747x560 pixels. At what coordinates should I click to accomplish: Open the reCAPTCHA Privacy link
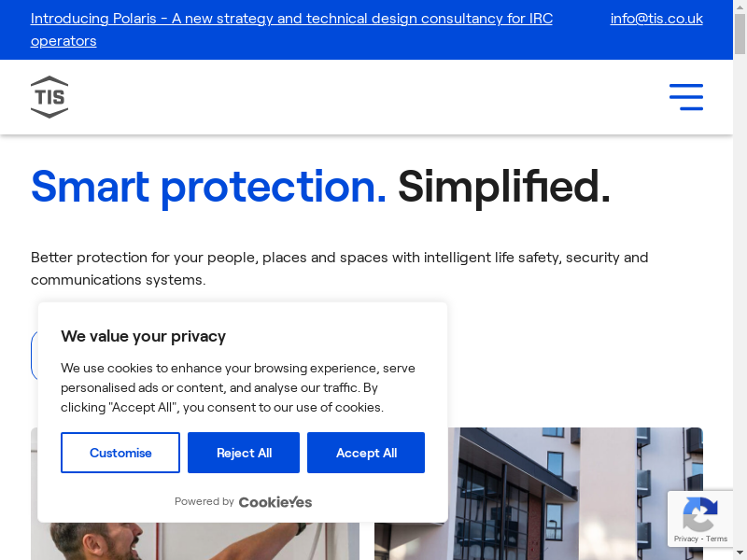pyautogui.click(x=686, y=539)
